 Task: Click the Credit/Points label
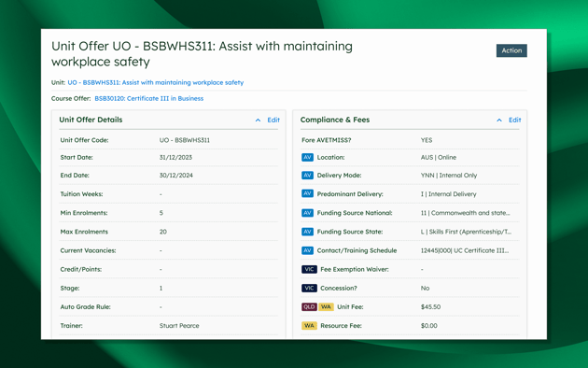click(x=81, y=269)
